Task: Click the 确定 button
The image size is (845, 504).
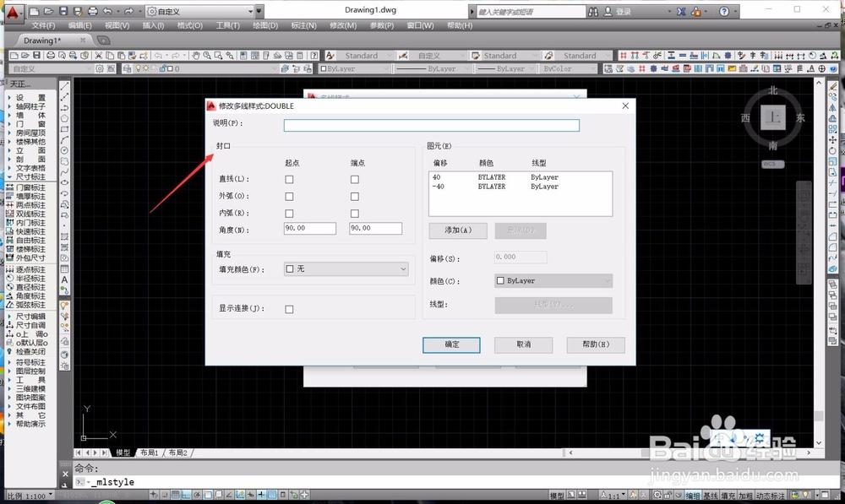Action: click(451, 345)
